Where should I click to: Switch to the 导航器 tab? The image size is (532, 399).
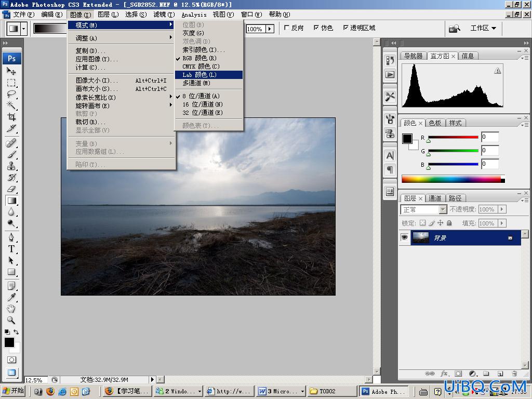[413, 56]
